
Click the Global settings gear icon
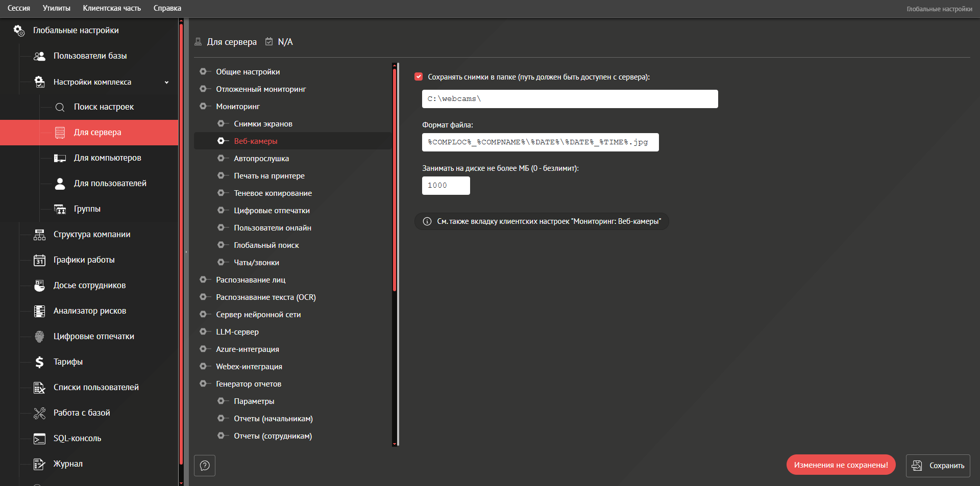point(19,31)
